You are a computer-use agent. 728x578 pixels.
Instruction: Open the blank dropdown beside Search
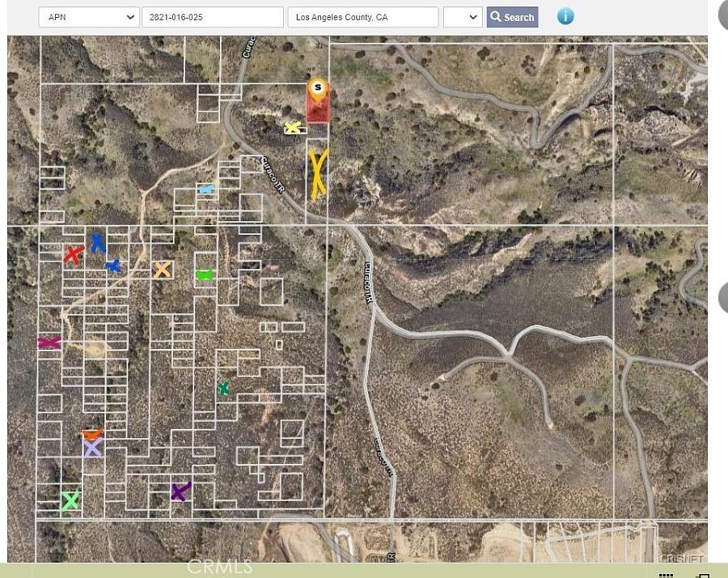[463, 17]
